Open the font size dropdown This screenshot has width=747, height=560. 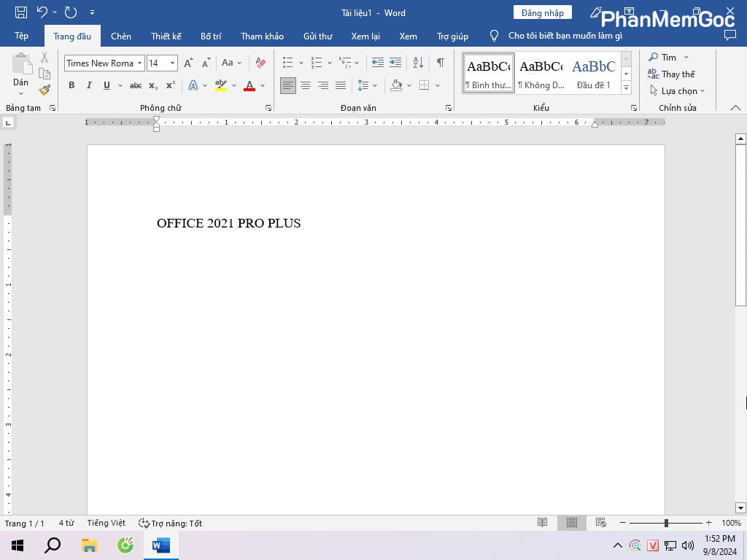[x=171, y=63]
